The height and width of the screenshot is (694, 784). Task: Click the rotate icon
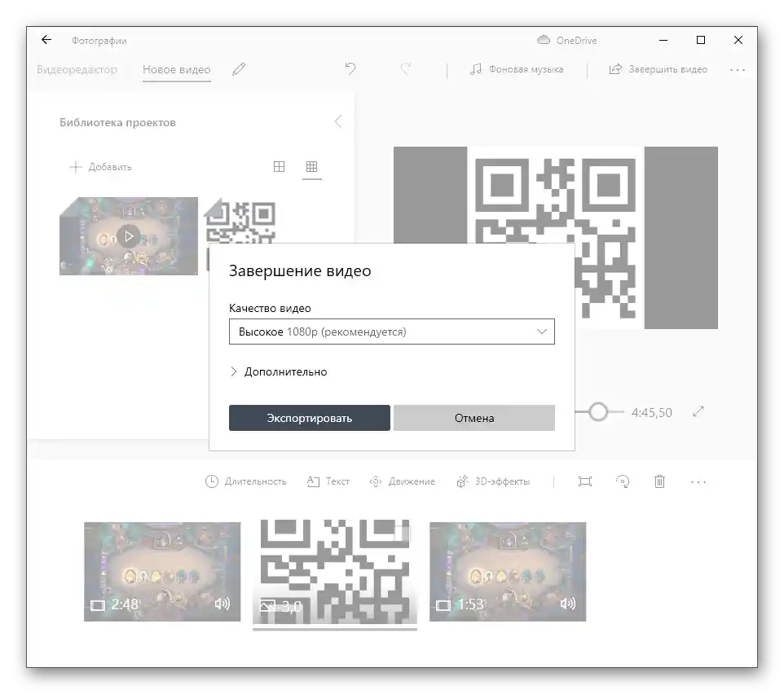click(623, 481)
